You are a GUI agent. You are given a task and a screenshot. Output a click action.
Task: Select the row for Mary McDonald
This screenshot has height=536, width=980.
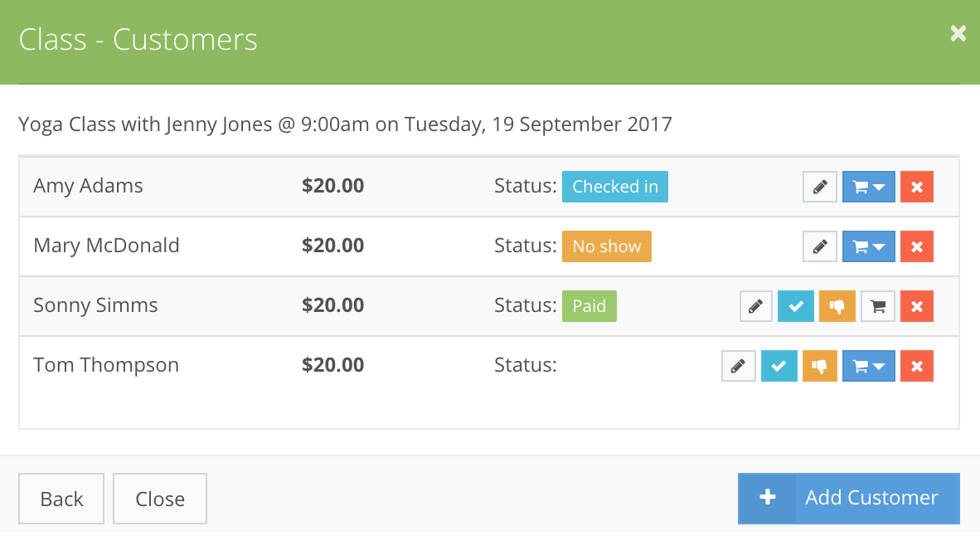(249, 246)
